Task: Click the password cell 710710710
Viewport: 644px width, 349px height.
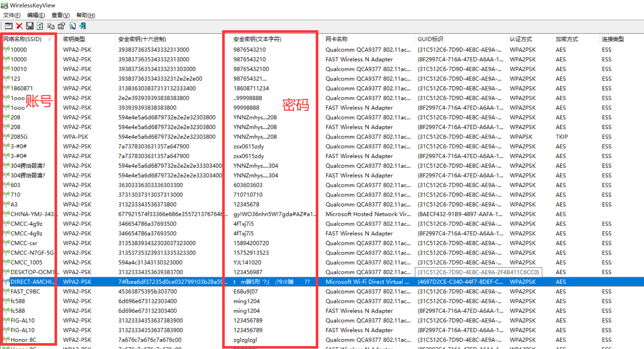Action: click(x=248, y=195)
